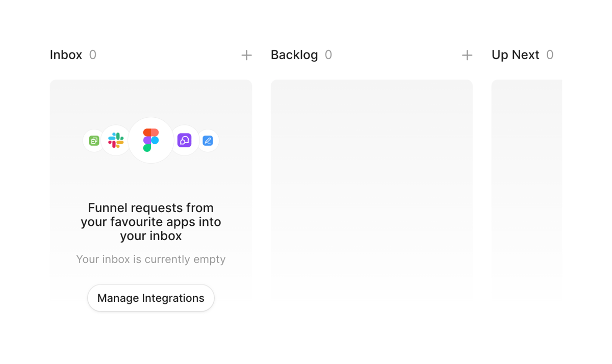Click the Inbox task count zero
Viewport: 612px width, 364px height.
click(x=94, y=55)
